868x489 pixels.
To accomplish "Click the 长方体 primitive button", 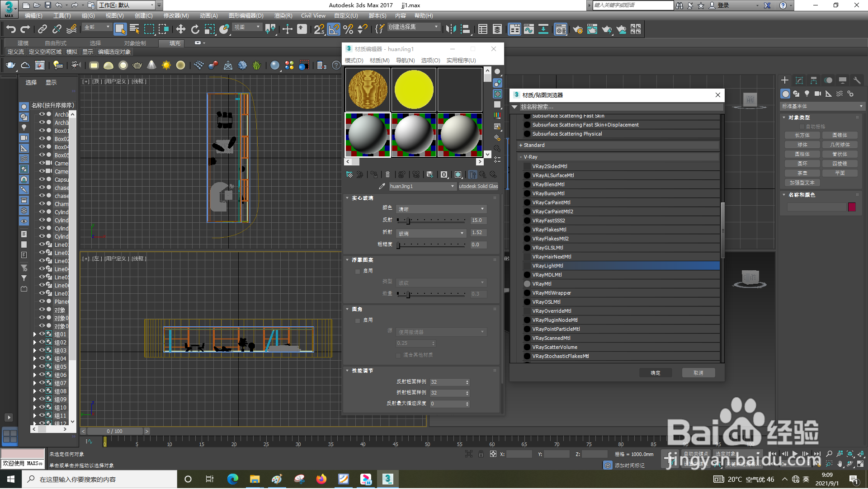I will pyautogui.click(x=802, y=135).
